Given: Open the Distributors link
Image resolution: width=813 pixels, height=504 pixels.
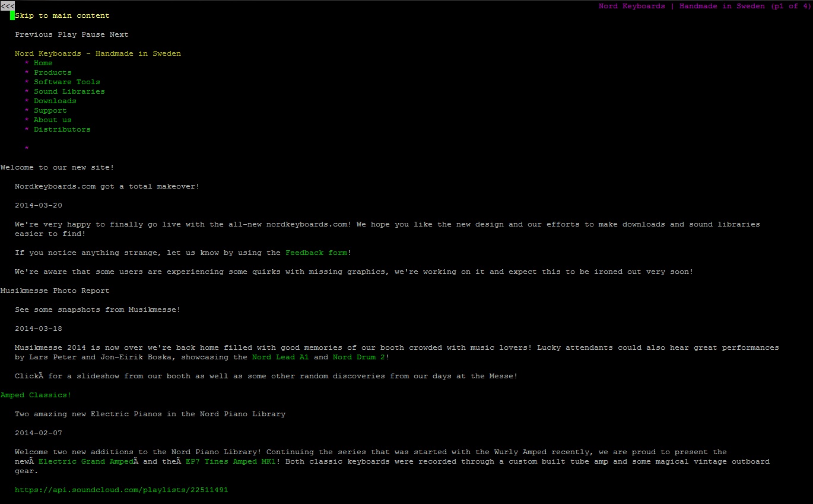Looking at the screenshot, I should click(62, 129).
